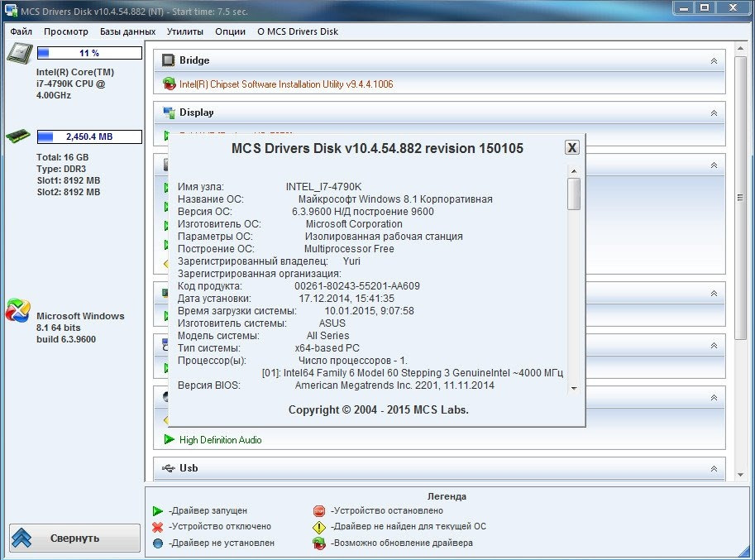The width and height of the screenshot is (755, 560).
Task: Click the red X Устройство отключено legend icon
Action: 157,527
